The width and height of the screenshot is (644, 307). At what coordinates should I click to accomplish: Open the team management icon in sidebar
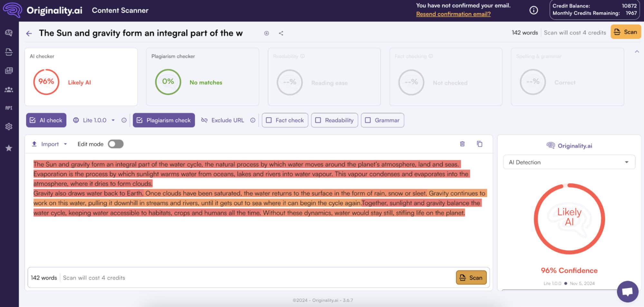[x=9, y=90]
